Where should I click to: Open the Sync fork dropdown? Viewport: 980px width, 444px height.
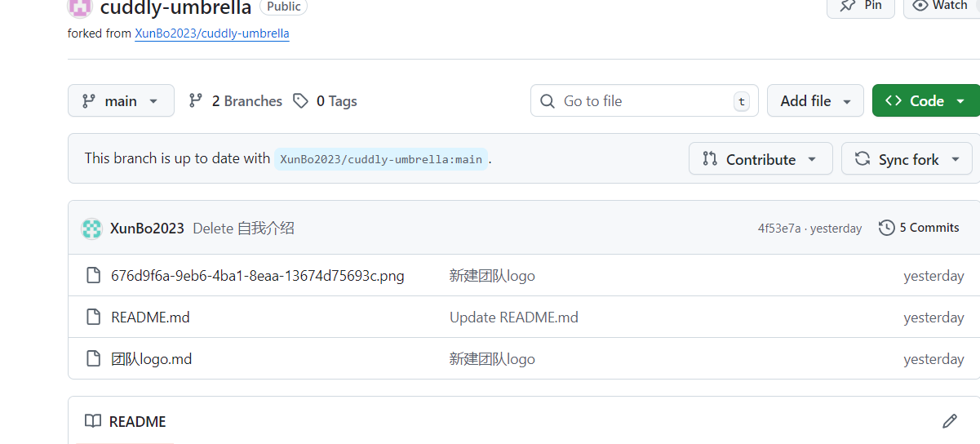(x=907, y=159)
